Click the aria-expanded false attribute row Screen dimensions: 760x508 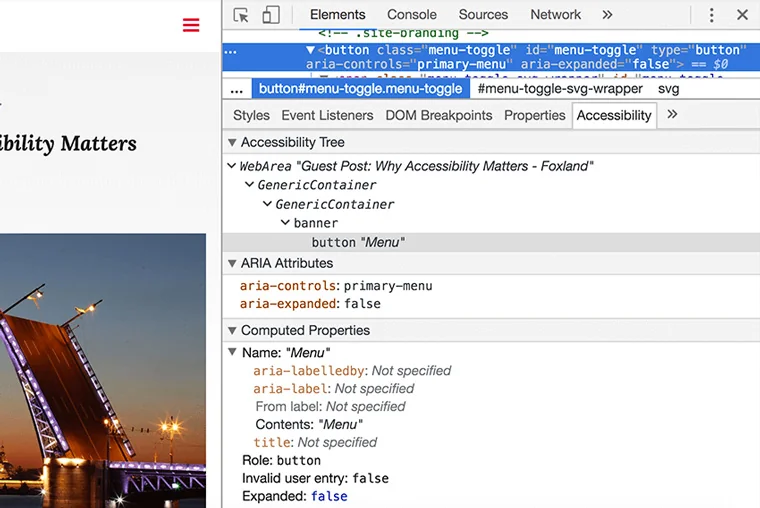[310, 304]
